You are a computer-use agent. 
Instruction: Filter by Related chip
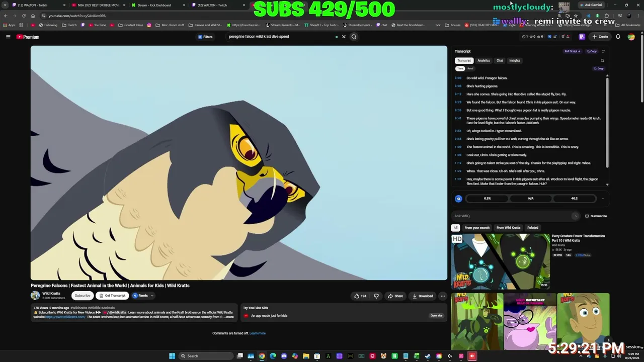click(x=532, y=228)
